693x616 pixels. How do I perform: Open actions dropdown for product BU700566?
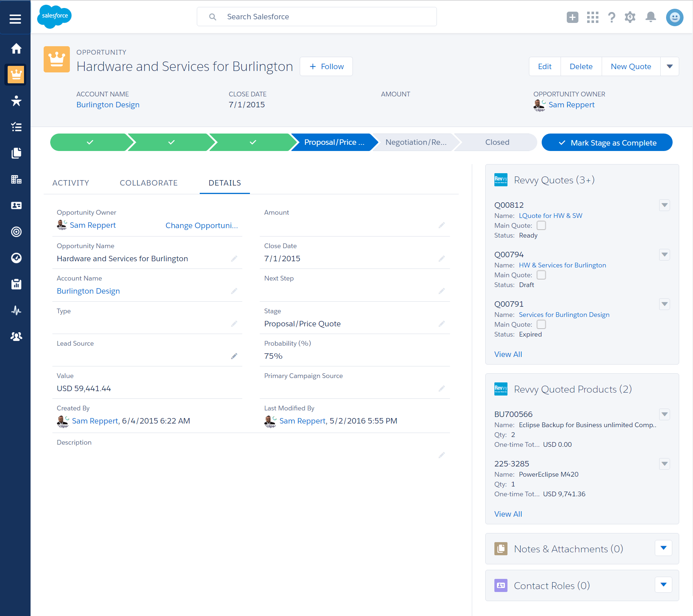[665, 414]
